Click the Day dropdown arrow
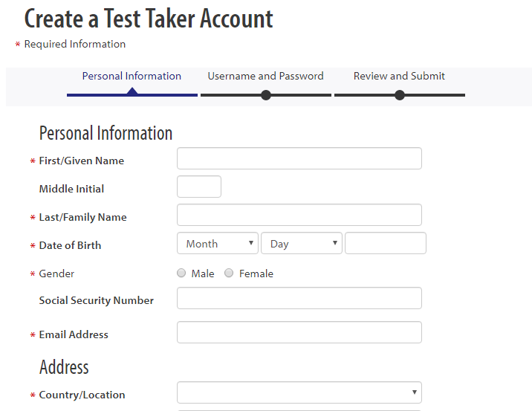The height and width of the screenshot is (411, 532). pyautogui.click(x=335, y=243)
